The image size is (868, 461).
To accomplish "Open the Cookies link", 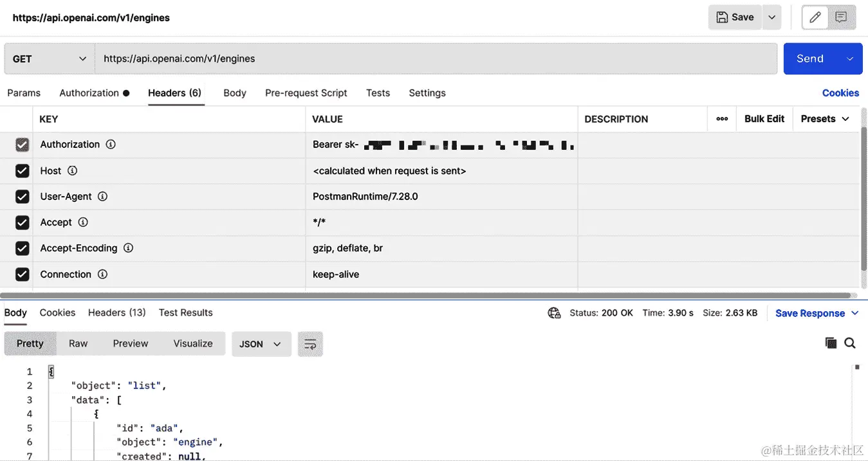I will tap(840, 93).
